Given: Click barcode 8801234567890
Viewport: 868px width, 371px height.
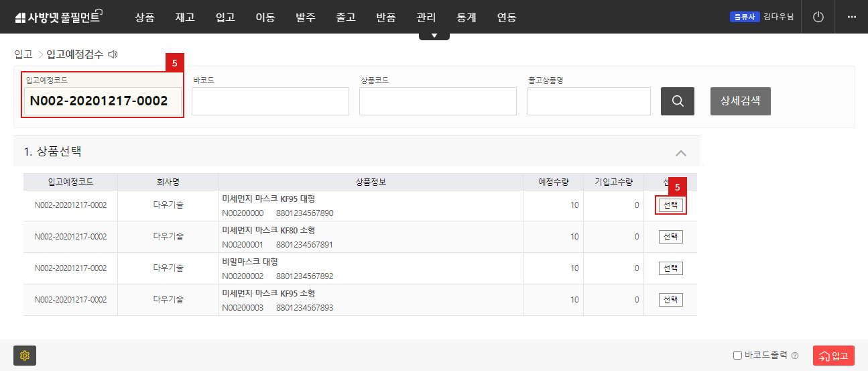Looking at the screenshot, I should pos(304,213).
